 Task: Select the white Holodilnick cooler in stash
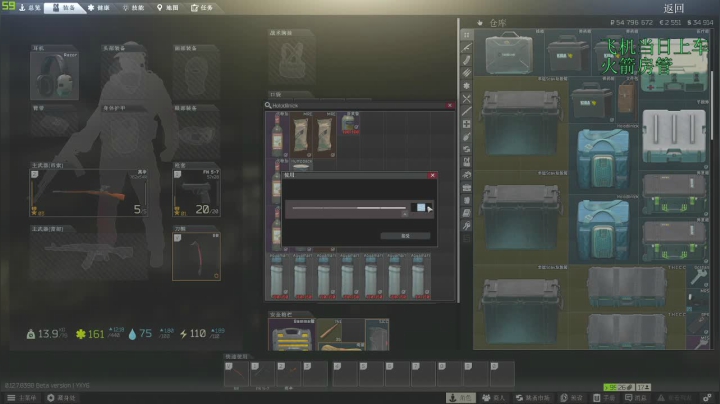tap(674, 136)
